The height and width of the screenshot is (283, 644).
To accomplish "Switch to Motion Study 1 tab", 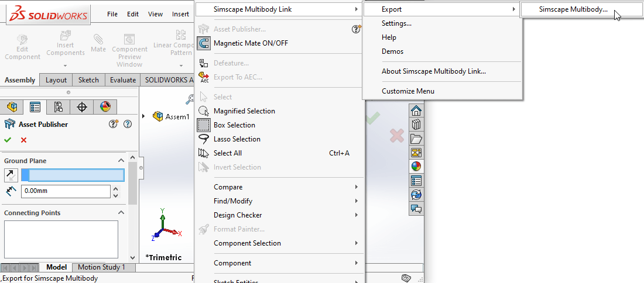I will pos(101,267).
